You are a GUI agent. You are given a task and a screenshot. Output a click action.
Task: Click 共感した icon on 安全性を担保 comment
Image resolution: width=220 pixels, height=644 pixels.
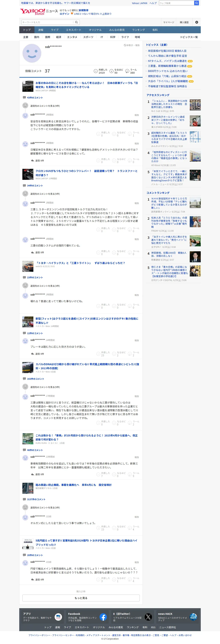click(98, 134)
